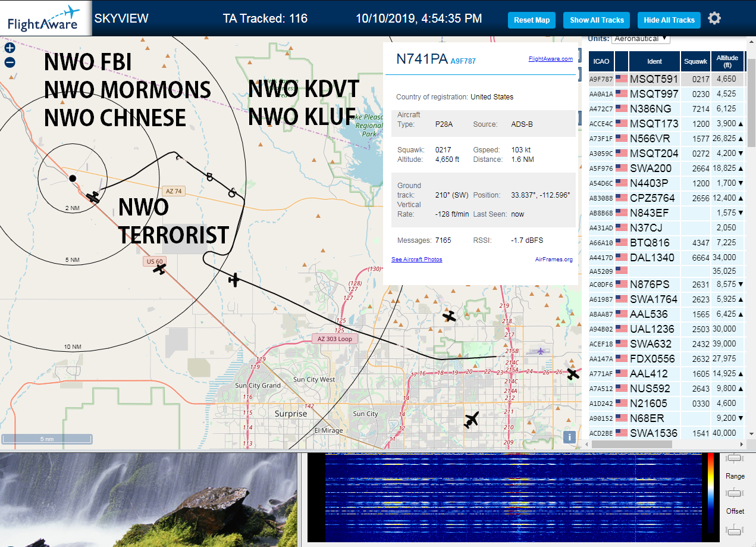Sort aircraft table by Ident column
Viewport: 756px width, 547px height.
[654, 61]
